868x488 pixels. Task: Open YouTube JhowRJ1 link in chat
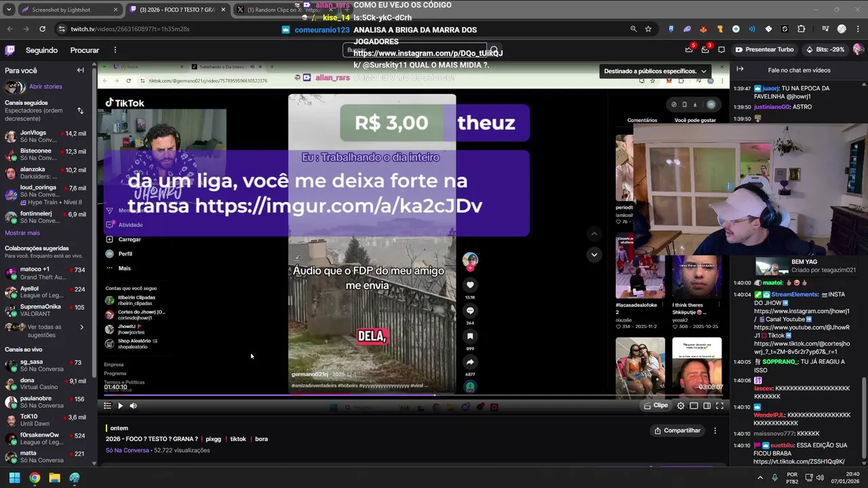pos(802,331)
